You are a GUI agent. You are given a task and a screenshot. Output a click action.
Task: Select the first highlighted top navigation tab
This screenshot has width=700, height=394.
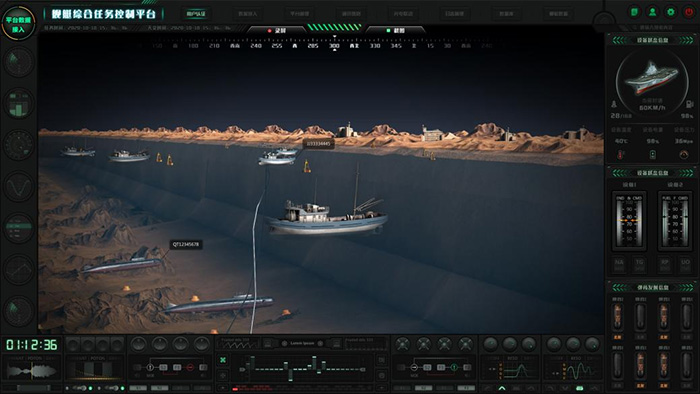coord(196,14)
